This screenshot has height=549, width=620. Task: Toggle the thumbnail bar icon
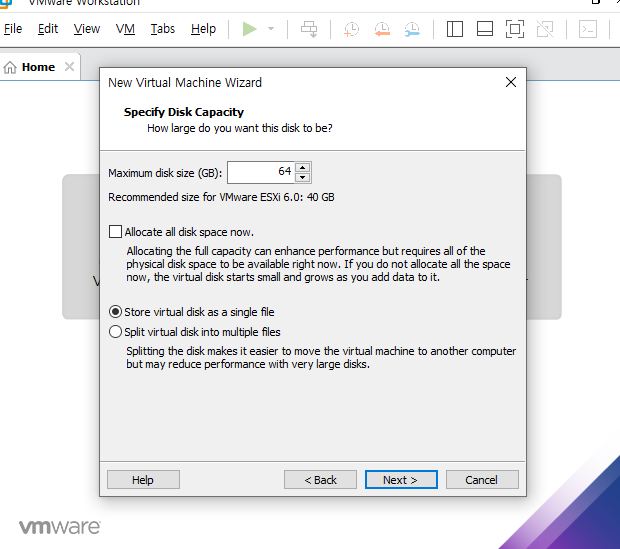(x=485, y=29)
